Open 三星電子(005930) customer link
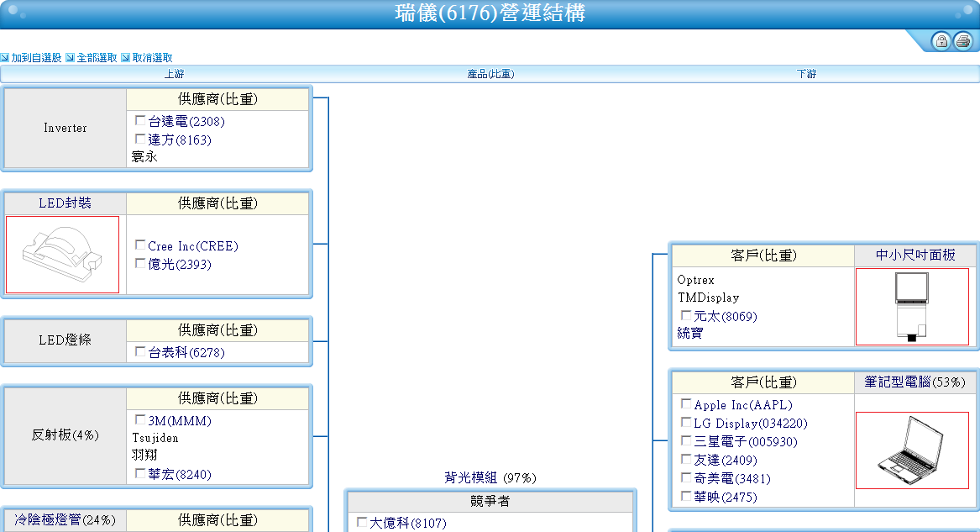980x532 pixels. coord(746,441)
